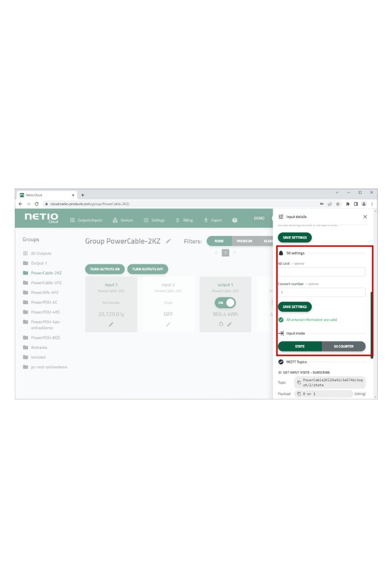
Task: Open Outputs/Inputs menu
Action: coord(86,220)
